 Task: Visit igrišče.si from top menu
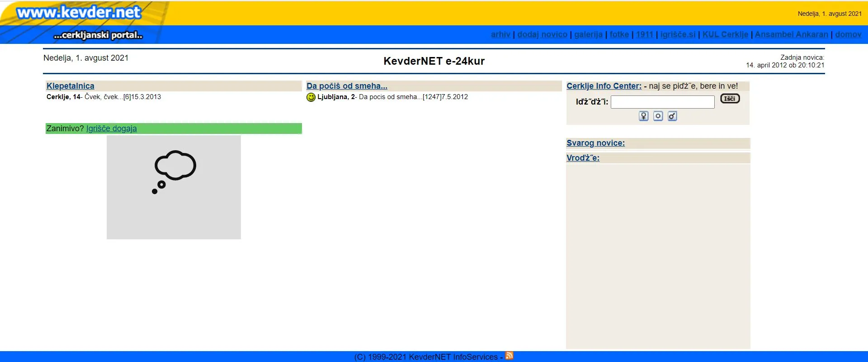678,34
